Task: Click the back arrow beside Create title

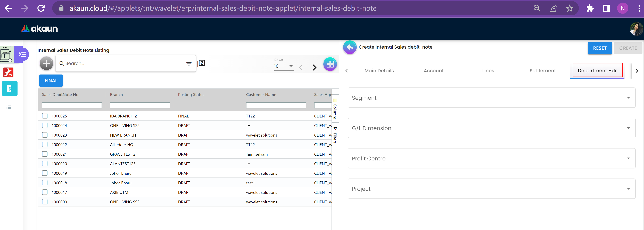Action: (x=350, y=47)
